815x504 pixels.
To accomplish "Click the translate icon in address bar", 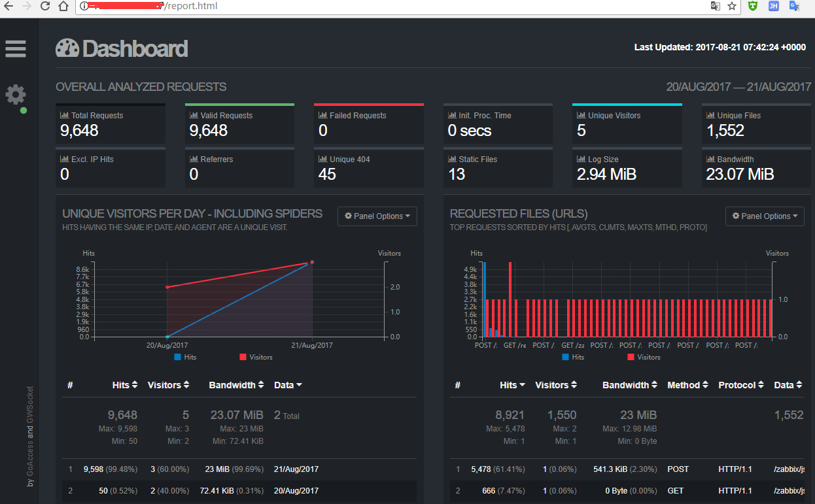I will click(716, 7).
